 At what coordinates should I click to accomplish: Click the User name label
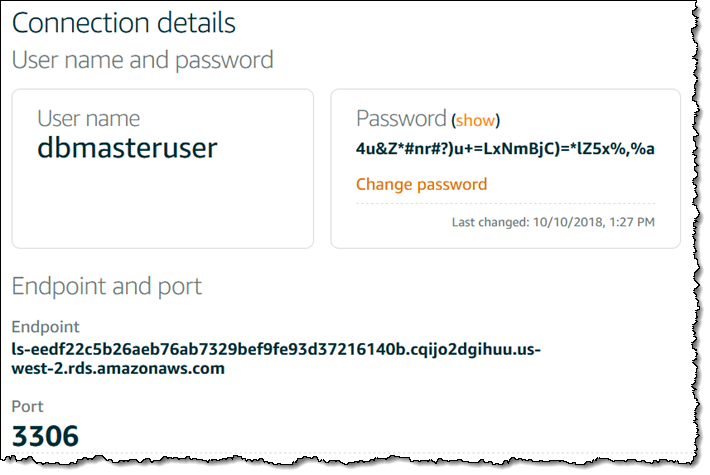point(88,118)
